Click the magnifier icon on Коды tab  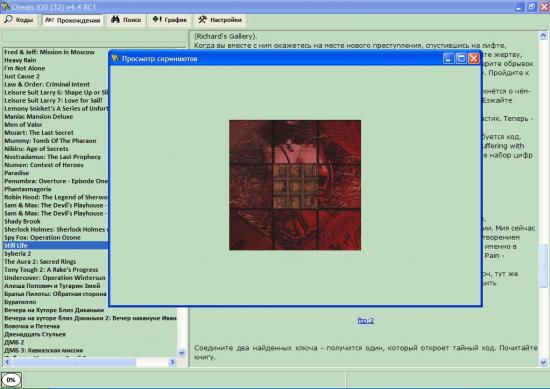click(8, 19)
